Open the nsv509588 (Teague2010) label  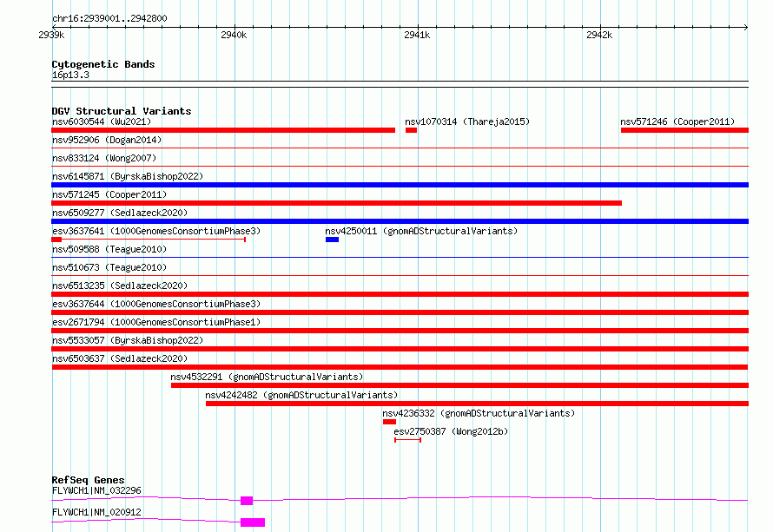click(x=109, y=249)
